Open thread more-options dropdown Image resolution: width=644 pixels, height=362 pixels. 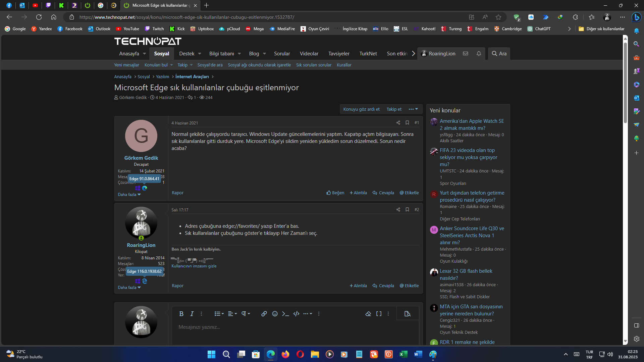pos(413,109)
